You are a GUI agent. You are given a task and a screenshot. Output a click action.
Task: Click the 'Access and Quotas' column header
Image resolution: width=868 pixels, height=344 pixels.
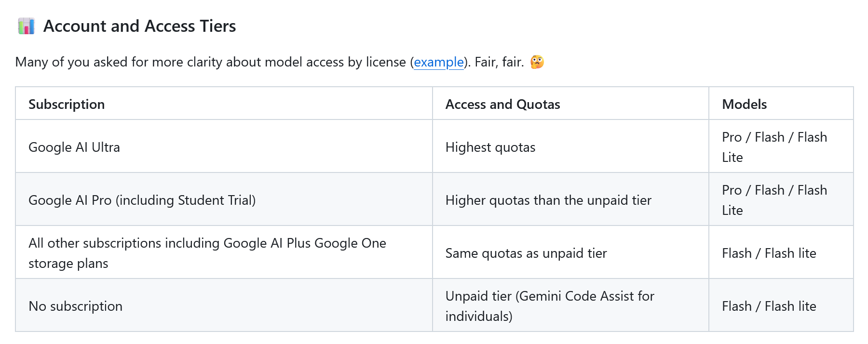pos(502,104)
